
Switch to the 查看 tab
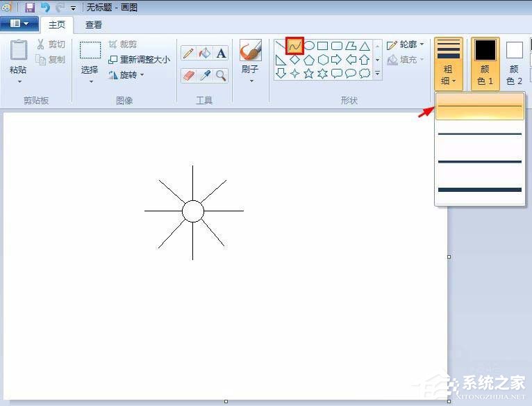(x=93, y=25)
